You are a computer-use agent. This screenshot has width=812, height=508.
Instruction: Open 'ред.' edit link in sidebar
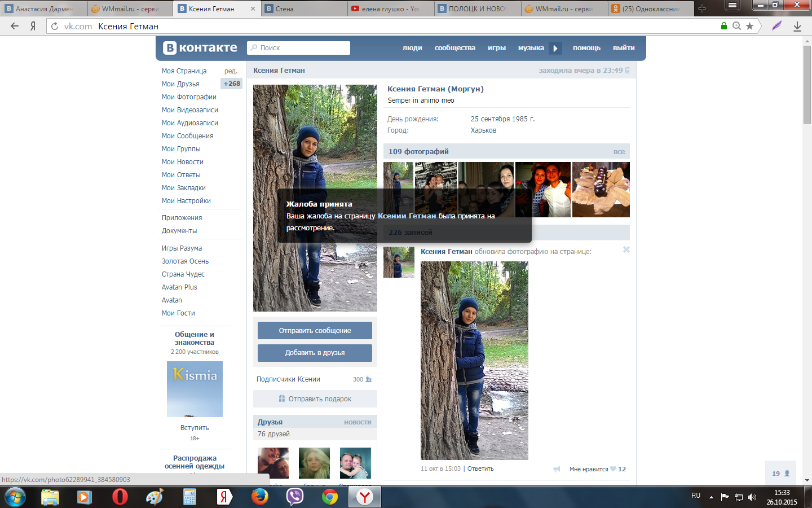231,71
